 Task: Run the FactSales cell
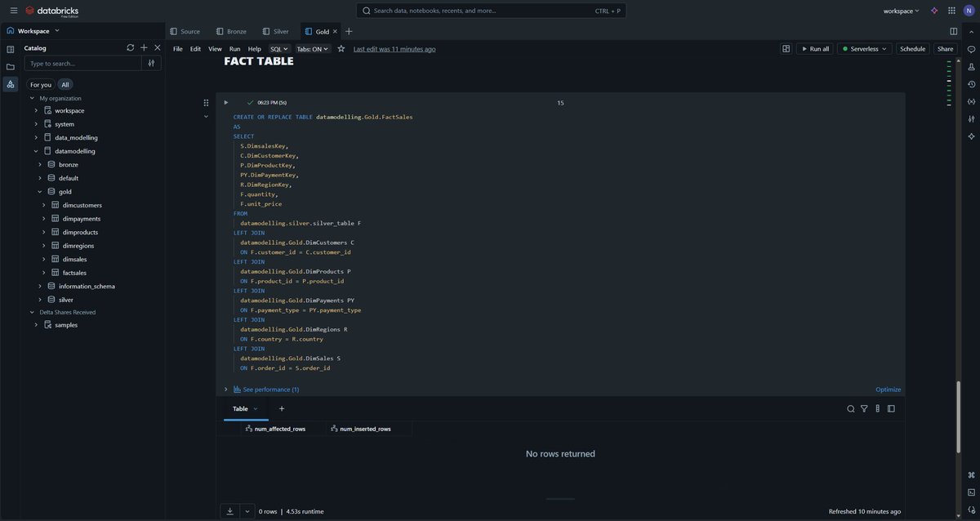point(226,103)
